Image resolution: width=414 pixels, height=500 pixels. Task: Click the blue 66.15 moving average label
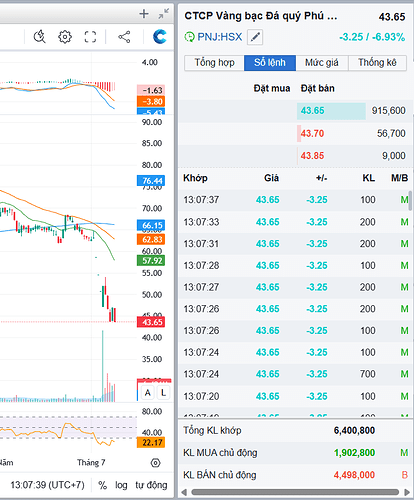(151, 225)
